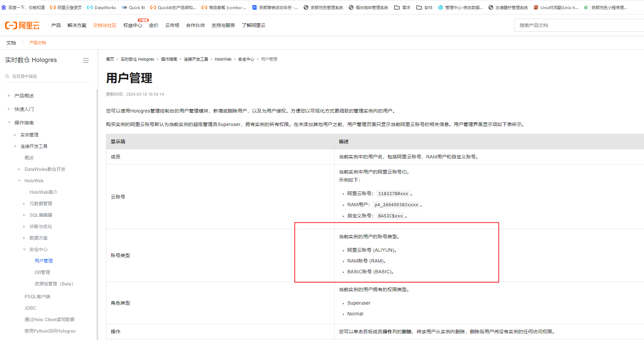Screen dimensions: 644x340
Task: Open the 商品套餐 [combo- bookmark
Action: click(x=224, y=7)
